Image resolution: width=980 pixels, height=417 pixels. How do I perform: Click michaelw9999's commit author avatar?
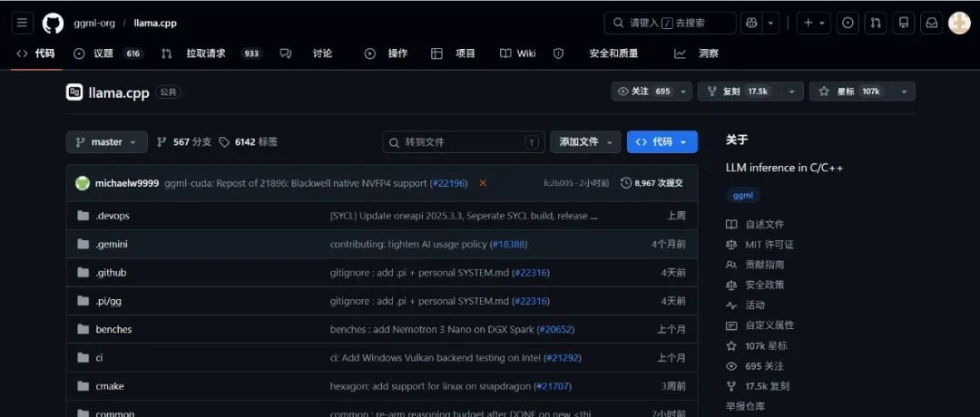(83, 183)
